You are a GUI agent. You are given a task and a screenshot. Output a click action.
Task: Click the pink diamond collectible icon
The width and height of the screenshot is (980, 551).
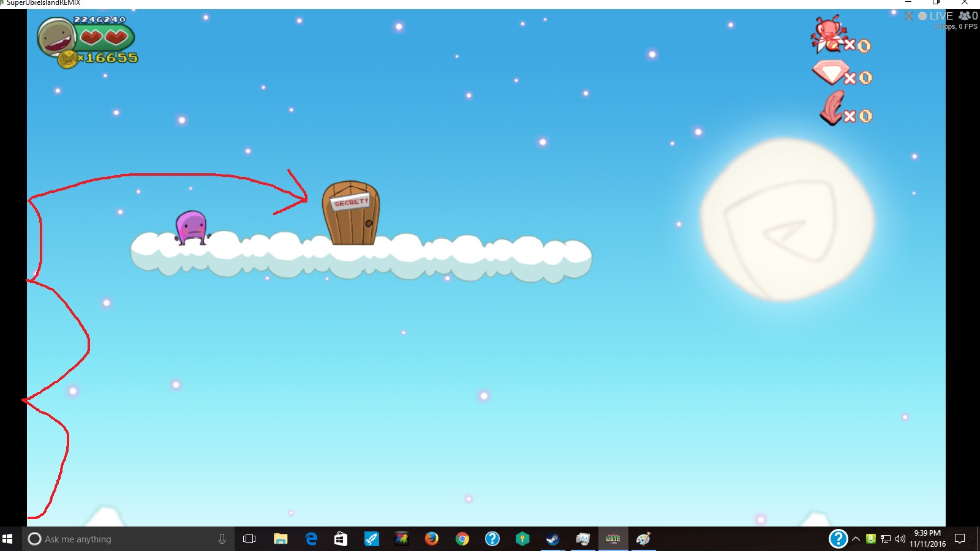[830, 72]
